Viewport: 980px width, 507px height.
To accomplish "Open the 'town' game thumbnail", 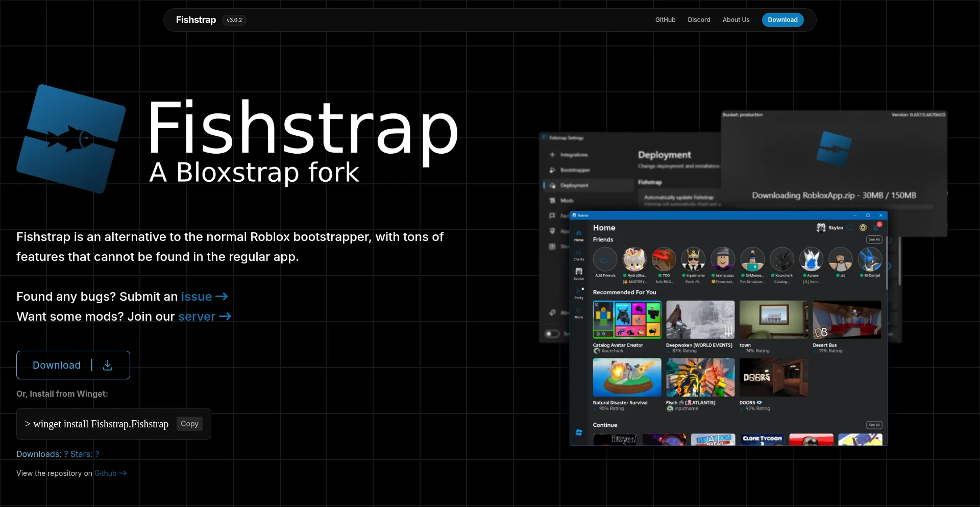I will tap(774, 320).
